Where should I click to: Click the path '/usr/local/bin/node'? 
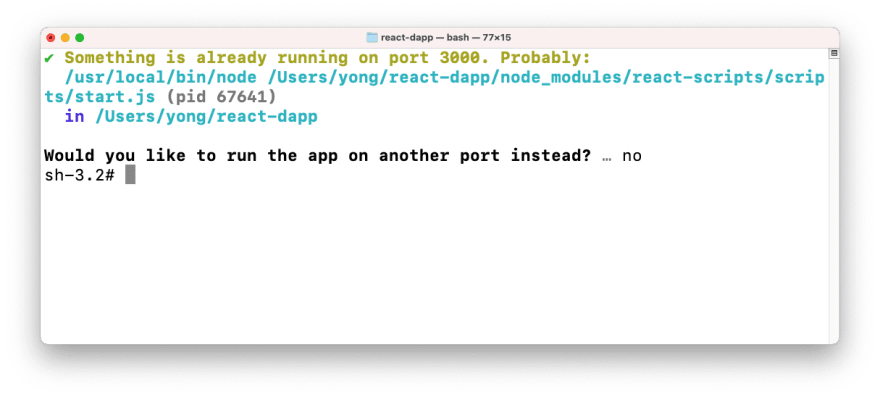161,77
